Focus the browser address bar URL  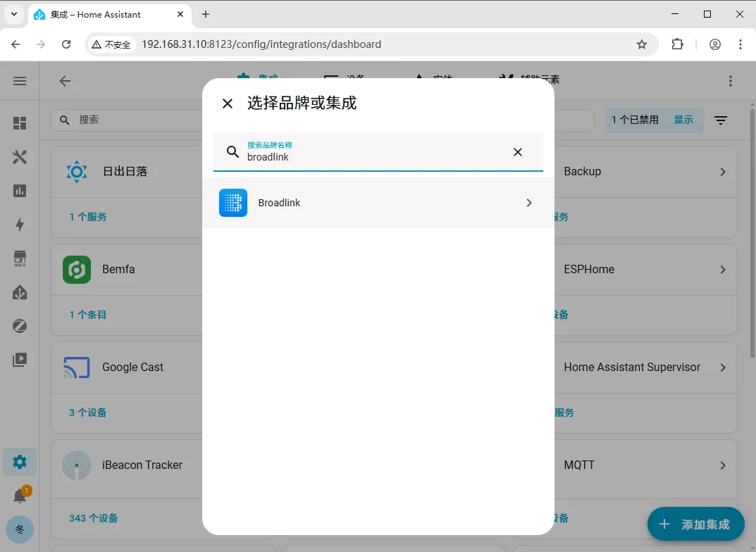tap(261, 44)
